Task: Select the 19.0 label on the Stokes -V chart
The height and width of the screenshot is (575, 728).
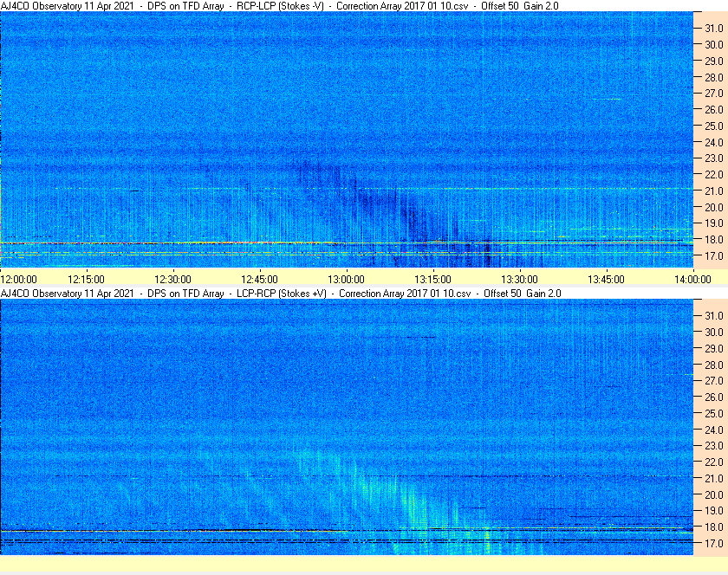Action: point(714,223)
